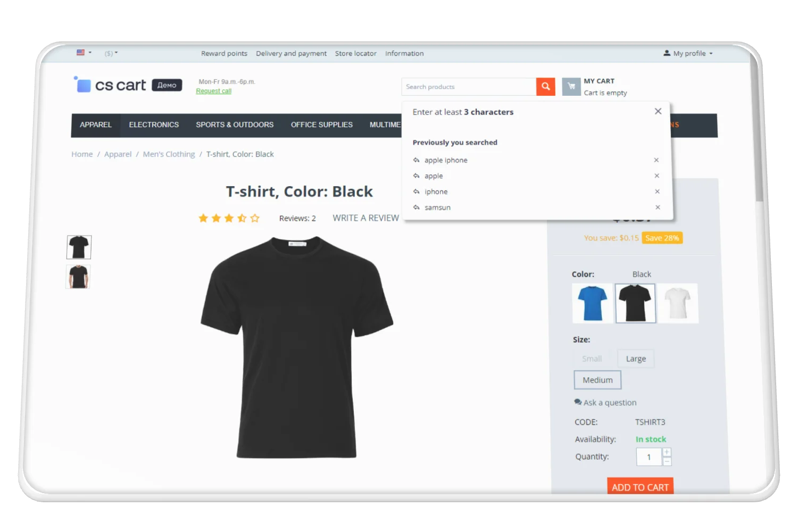798x532 pixels.
Task: Close the search suggestions popup
Action: pyautogui.click(x=658, y=111)
